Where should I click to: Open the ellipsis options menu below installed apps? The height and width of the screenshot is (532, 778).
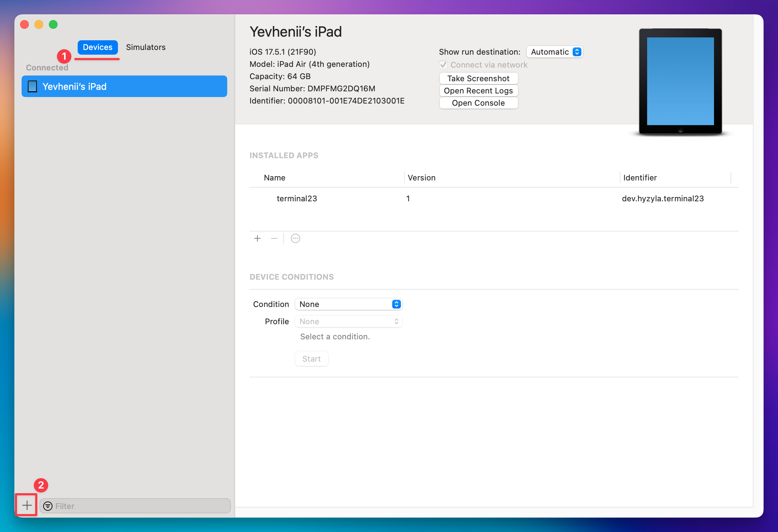tap(295, 238)
